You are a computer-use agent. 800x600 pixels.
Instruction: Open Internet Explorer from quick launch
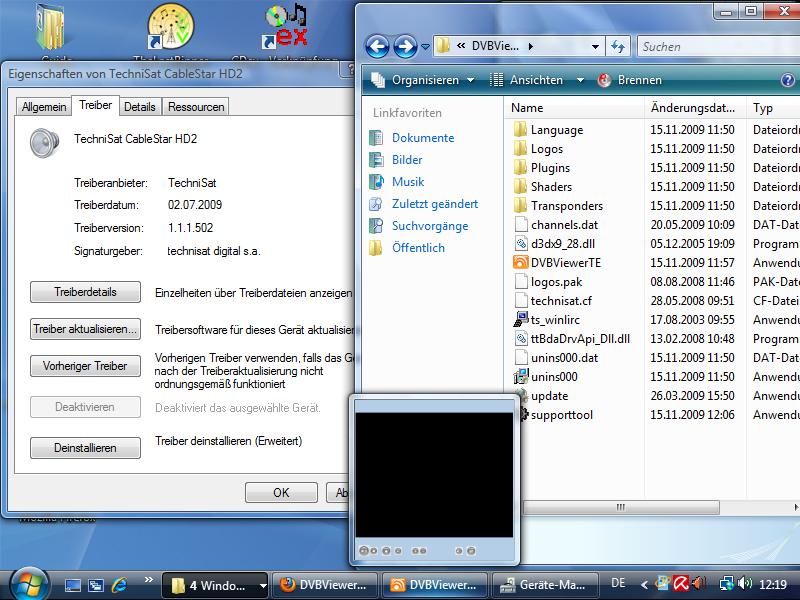(x=120, y=585)
